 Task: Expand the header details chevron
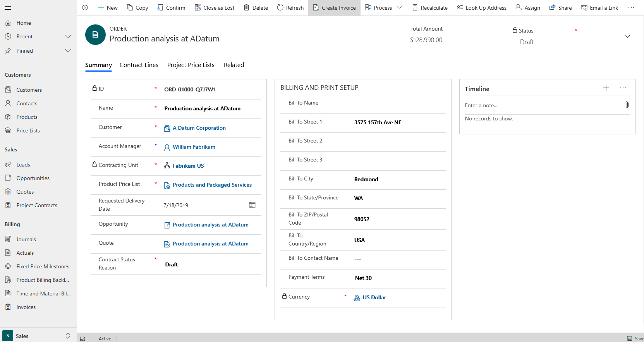click(x=627, y=36)
